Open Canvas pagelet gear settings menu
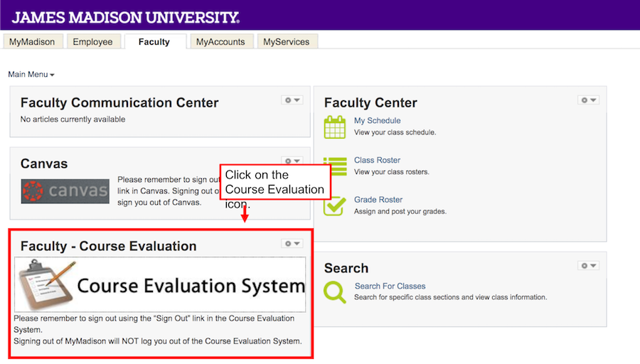640x364 pixels. click(292, 161)
